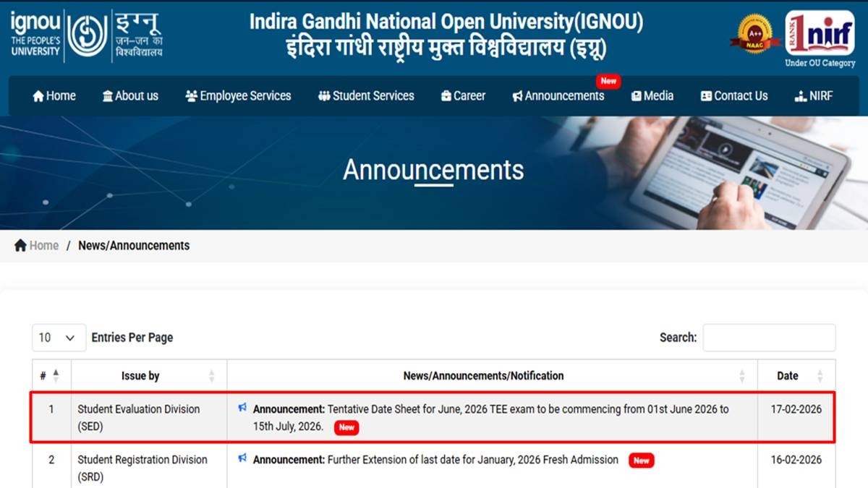The height and width of the screenshot is (488, 868).
Task: Click the red New badge above Announcements
Action: (608, 81)
